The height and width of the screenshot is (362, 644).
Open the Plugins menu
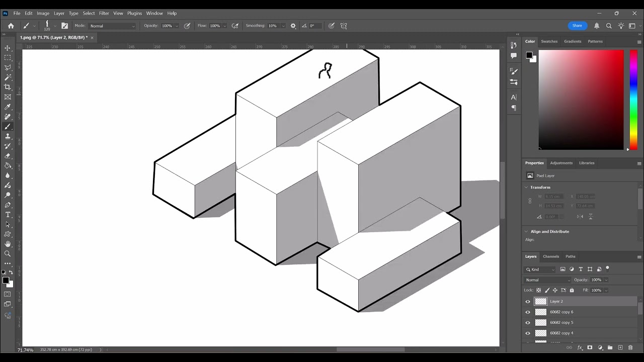pos(134,13)
